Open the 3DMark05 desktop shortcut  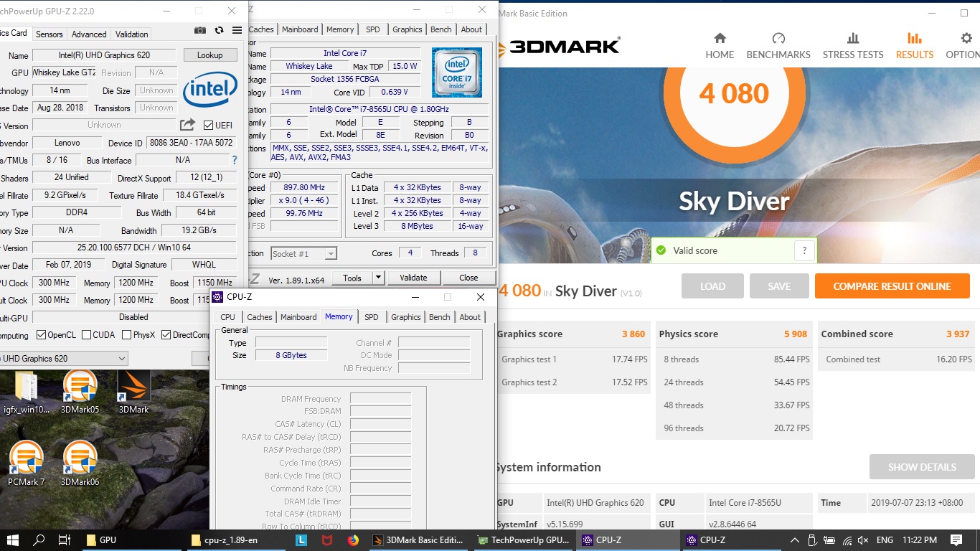point(80,392)
